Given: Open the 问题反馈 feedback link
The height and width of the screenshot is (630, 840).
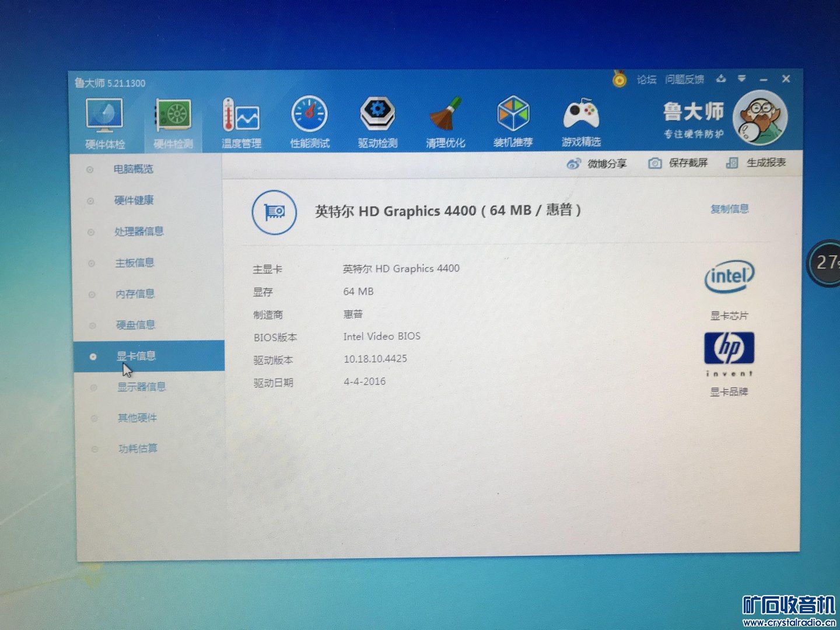Looking at the screenshot, I should [685, 79].
